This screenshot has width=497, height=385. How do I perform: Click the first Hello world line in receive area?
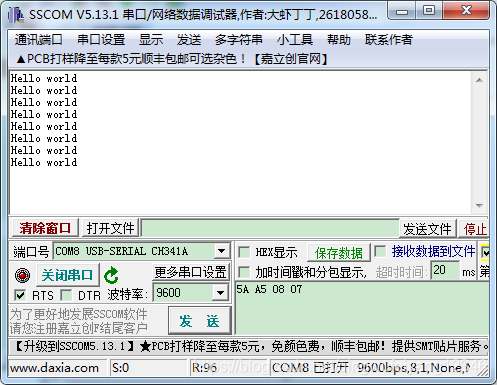[44, 78]
